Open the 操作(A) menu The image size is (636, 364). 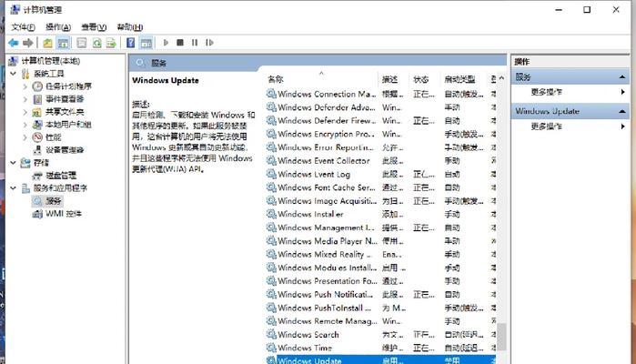[x=58, y=27]
